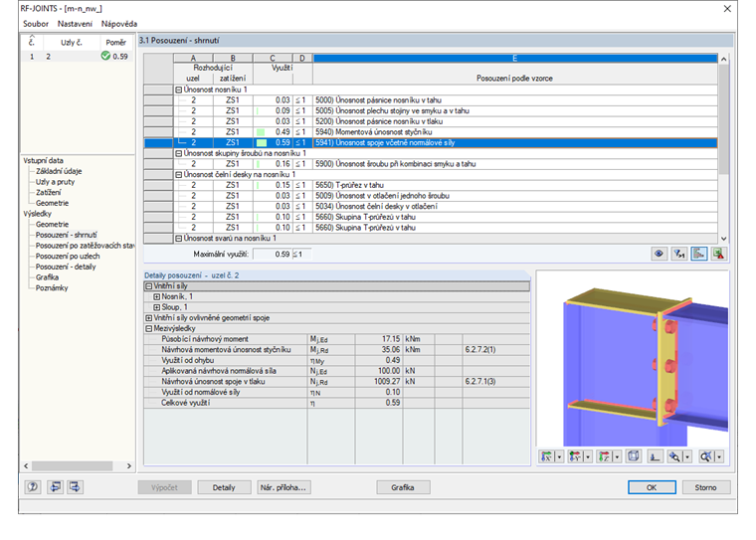The height and width of the screenshot is (540, 756).
Task: Open the Nápověda menu
Action: (x=119, y=24)
